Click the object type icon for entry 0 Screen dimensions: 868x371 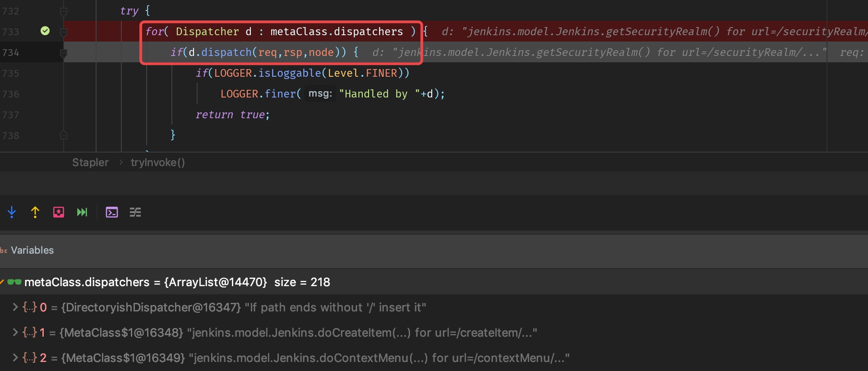(x=30, y=307)
